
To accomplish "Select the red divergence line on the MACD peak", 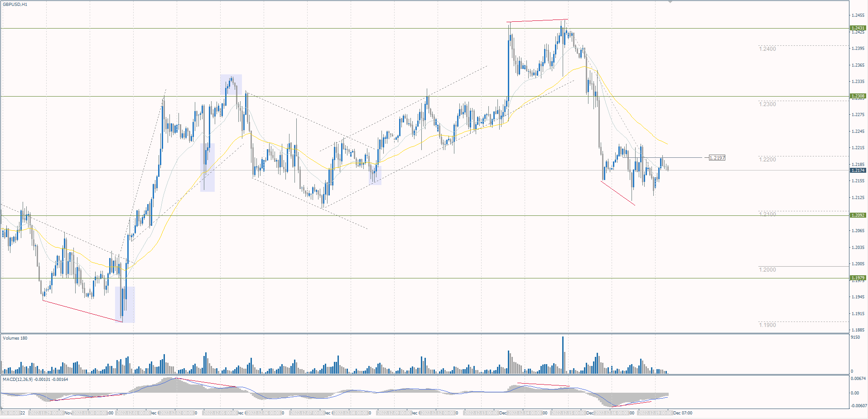I will (206, 382).
